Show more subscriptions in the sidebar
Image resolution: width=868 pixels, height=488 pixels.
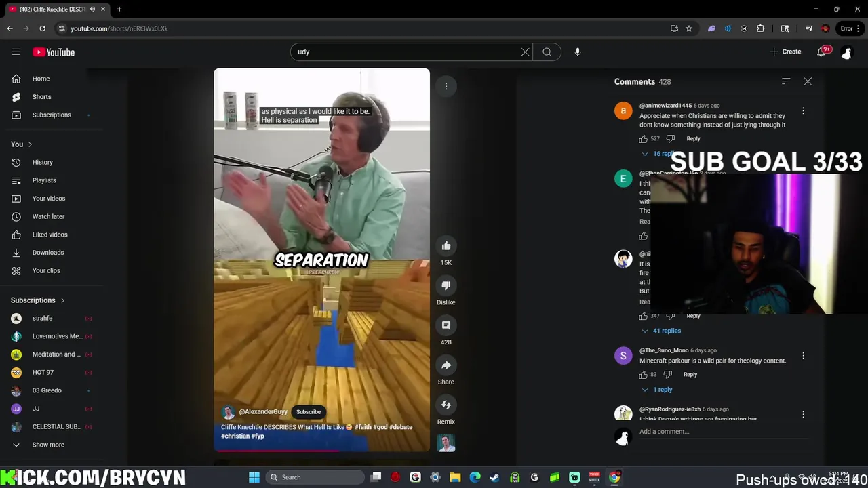click(x=48, y=445)
